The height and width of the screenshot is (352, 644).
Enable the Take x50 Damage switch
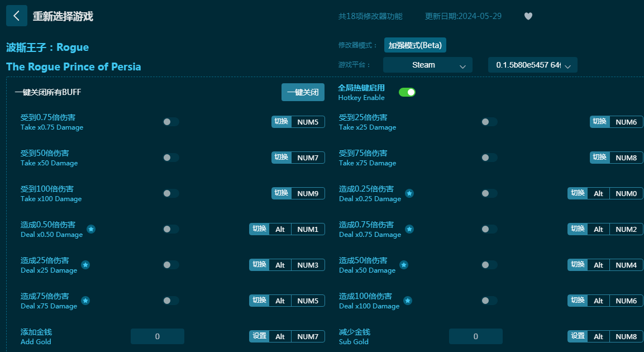(x=171, y=158)
